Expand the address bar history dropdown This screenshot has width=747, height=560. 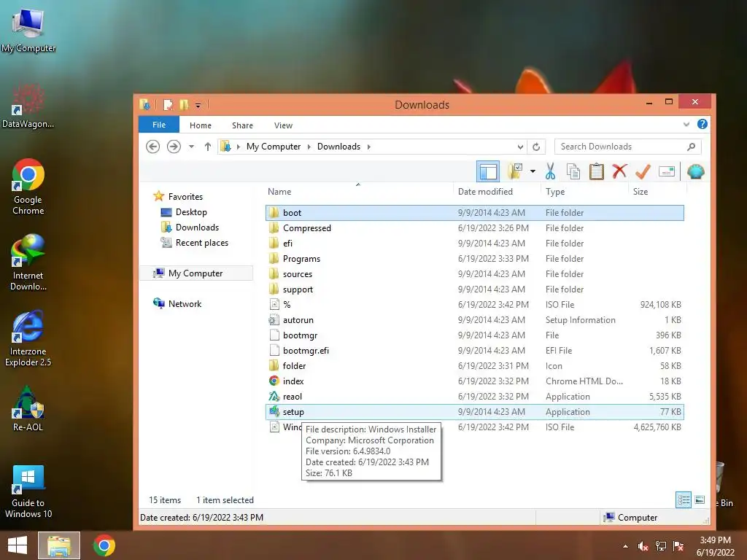(520, 147)
